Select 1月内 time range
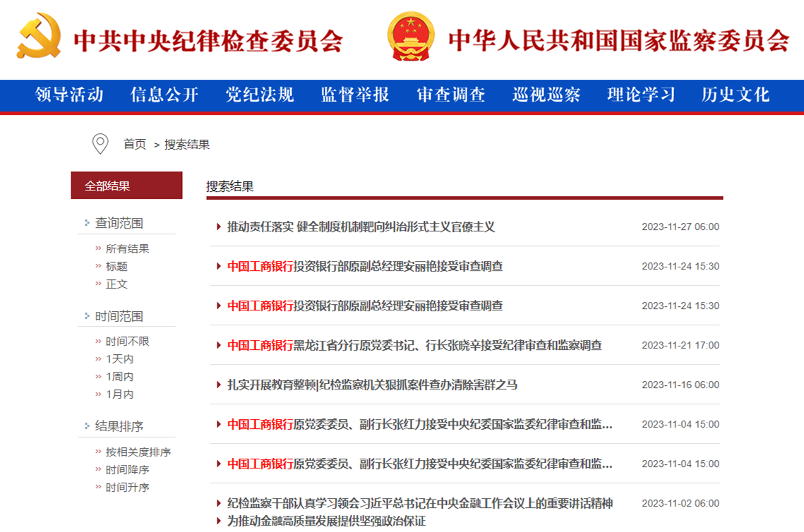The image size is (804, 532). (119, 394)
